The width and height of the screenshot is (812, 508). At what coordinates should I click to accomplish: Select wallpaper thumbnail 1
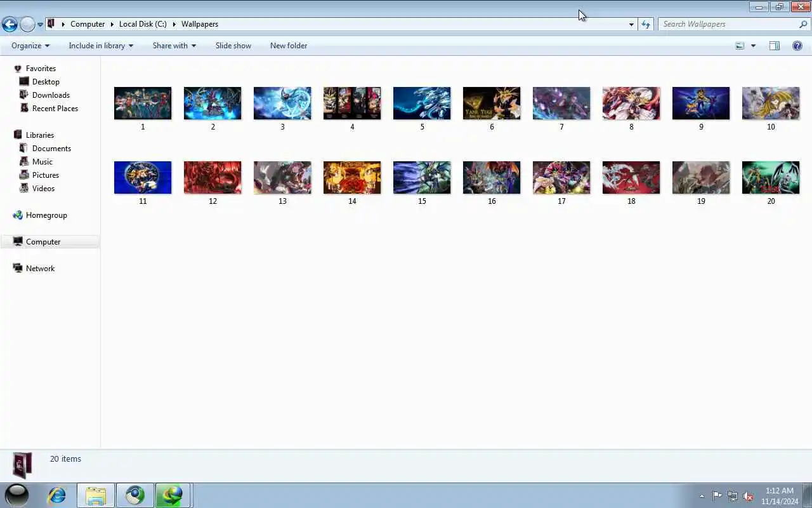click(143, 104)
